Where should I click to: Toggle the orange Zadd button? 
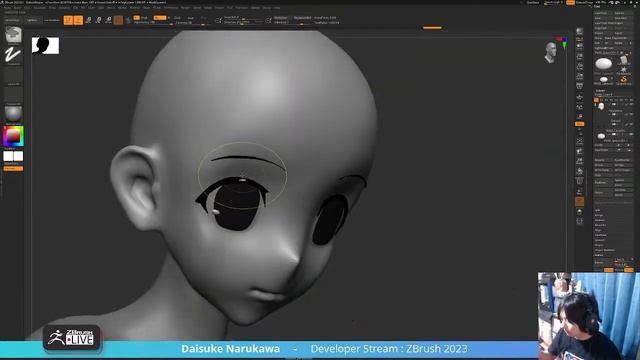point(160,18)
